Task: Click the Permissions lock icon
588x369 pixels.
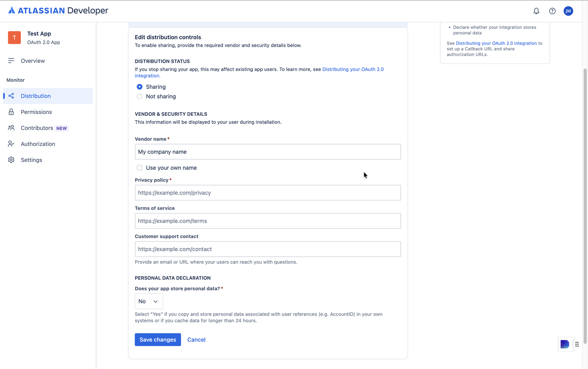Action: coord(11,112)
